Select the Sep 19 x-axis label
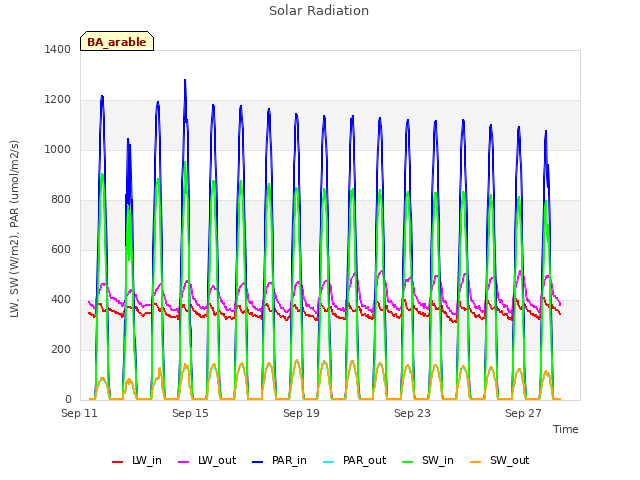The width and height of the screenshot is (640, 480). (x=301, y=413)
